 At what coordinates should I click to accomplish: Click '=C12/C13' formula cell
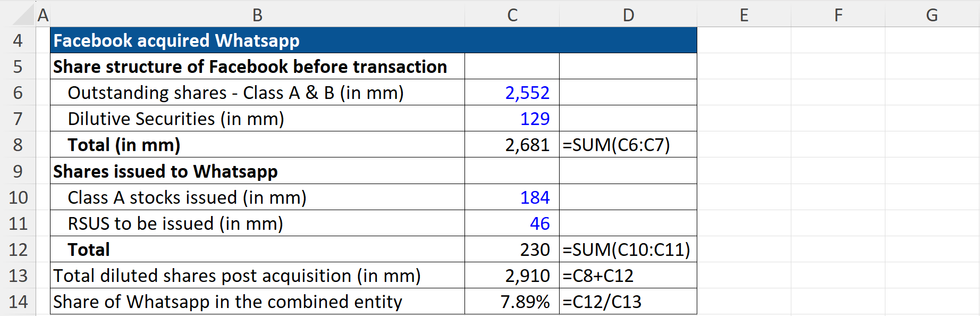(x=628, y=302)
